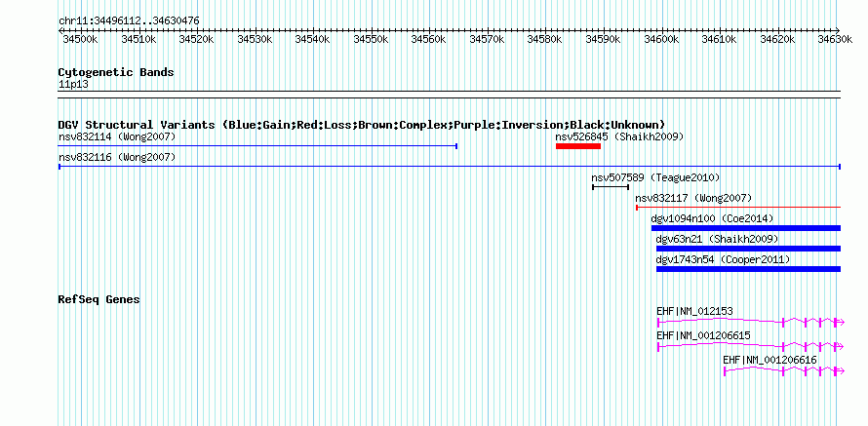Click the 34530k ruler tick label
Image resolution: width=868 pixels, height=426 pixels.
(255, 40)
